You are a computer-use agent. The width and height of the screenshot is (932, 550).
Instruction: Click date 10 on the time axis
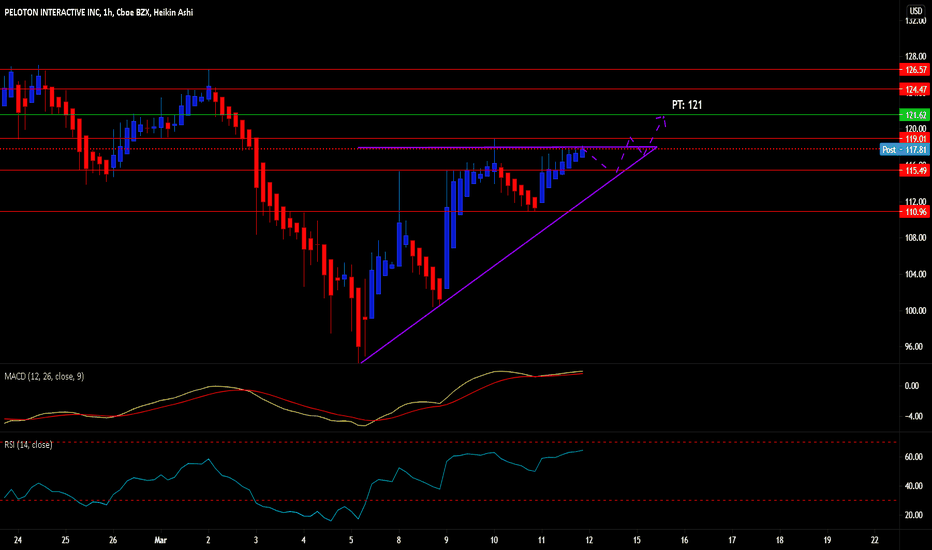pos(494,540)
